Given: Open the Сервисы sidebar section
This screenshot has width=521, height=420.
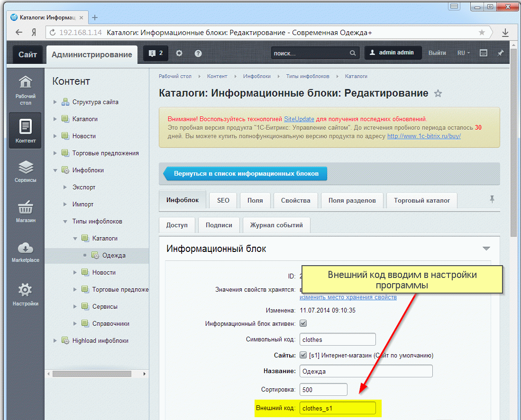Looking at the screenshot, I should tap(25, 171).
